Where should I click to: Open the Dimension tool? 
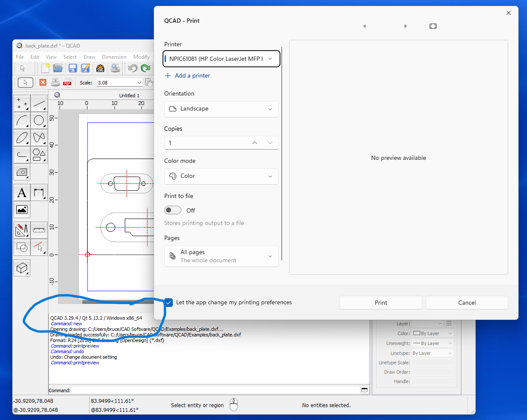tap(39, 192)
